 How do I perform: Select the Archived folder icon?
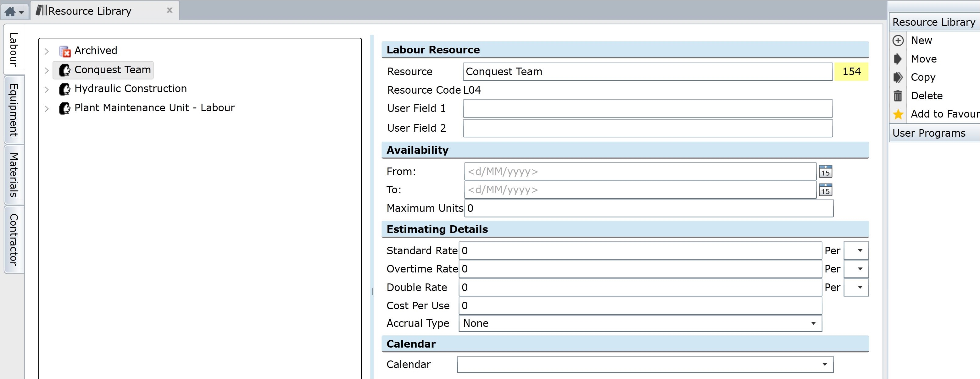click(x=65, y=51)
